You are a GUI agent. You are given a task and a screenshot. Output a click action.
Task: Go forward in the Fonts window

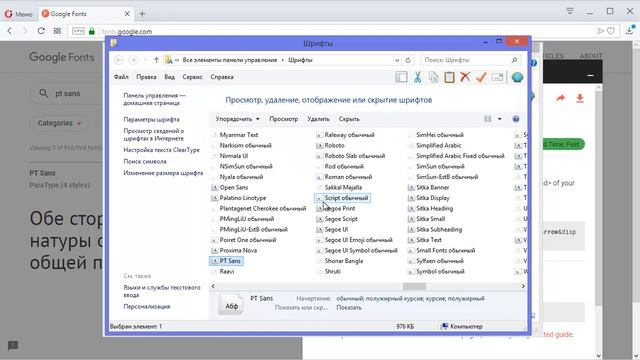[133, 60]
